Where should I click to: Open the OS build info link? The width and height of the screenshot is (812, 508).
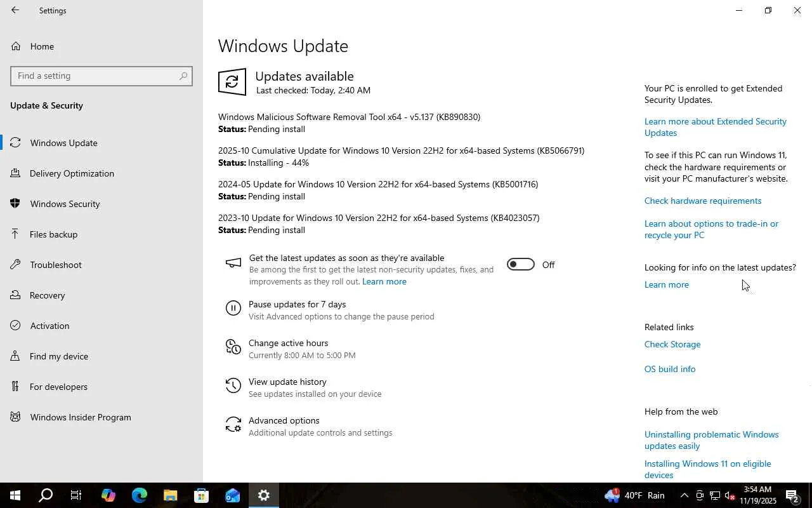[x=670, y=369]
